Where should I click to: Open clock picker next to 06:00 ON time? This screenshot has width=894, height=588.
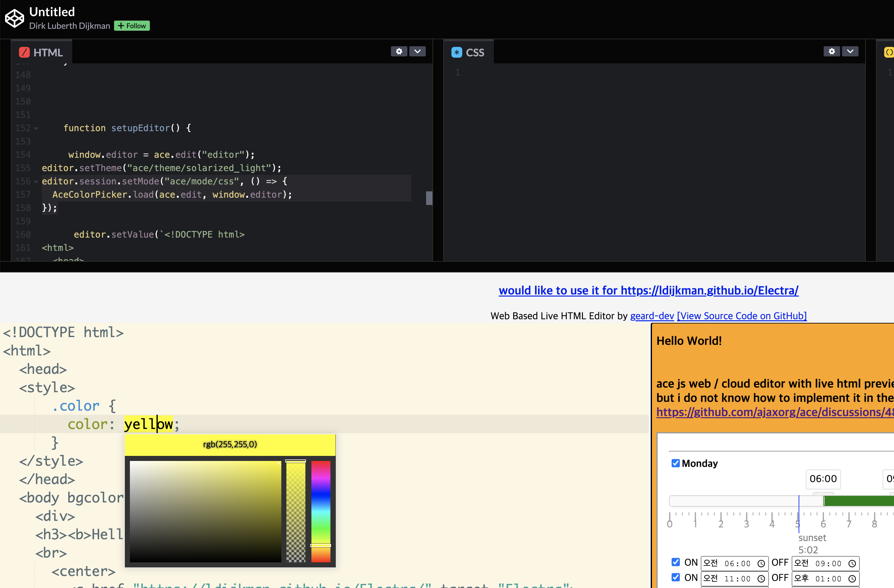pos(762,563)
